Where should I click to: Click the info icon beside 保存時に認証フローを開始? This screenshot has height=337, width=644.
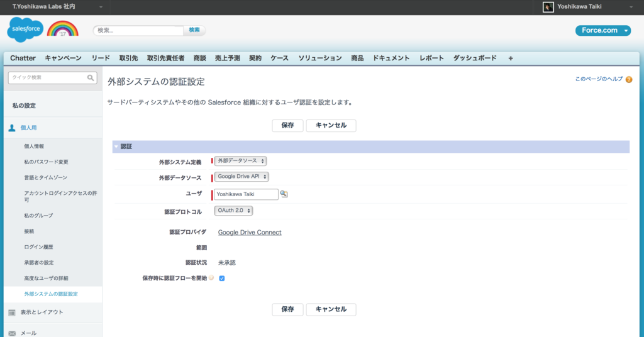211,278
